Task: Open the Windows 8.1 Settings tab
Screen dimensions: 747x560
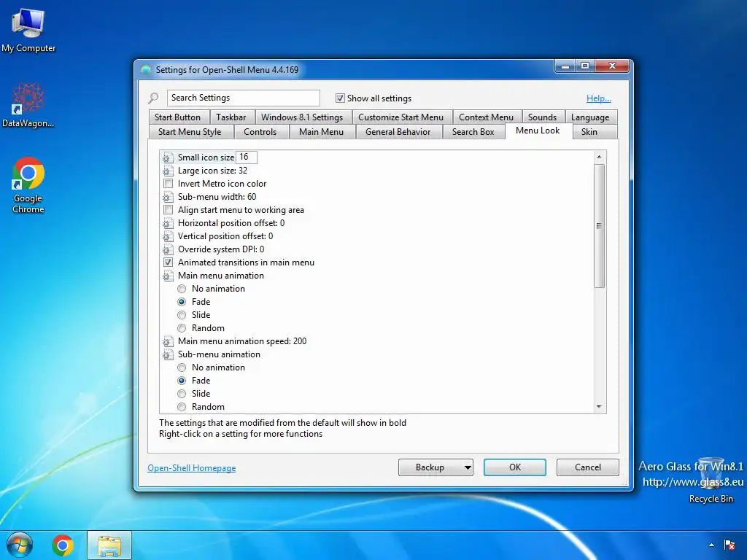Action: 302,117
